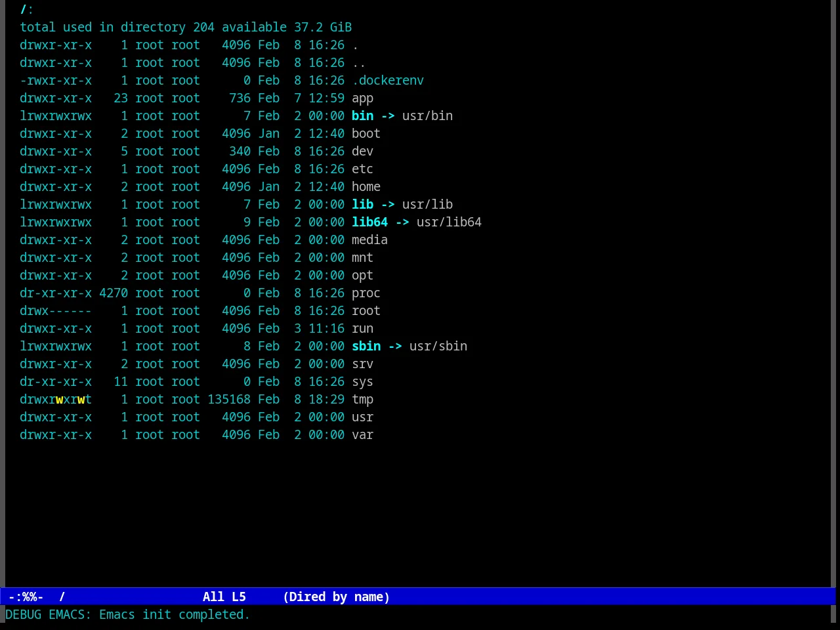Screen dimensions: 840x630
Task: Follow the bin symlink entry
Action: 362,116
